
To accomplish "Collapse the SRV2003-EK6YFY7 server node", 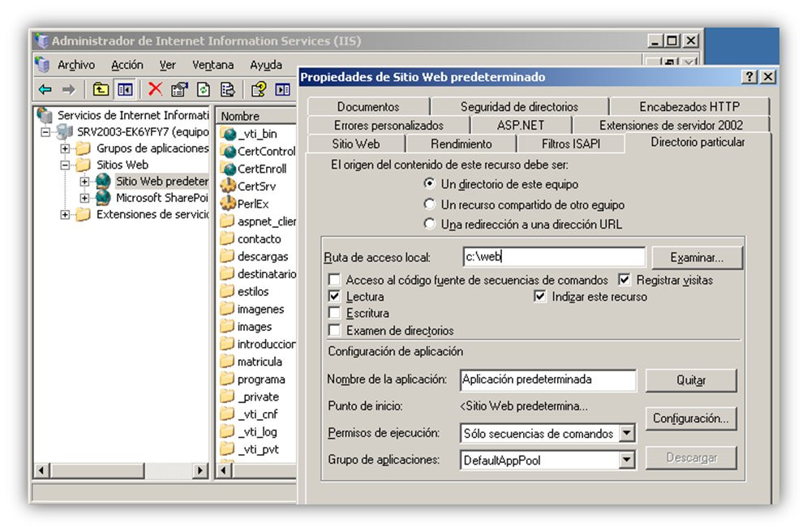I will (45, 132).
